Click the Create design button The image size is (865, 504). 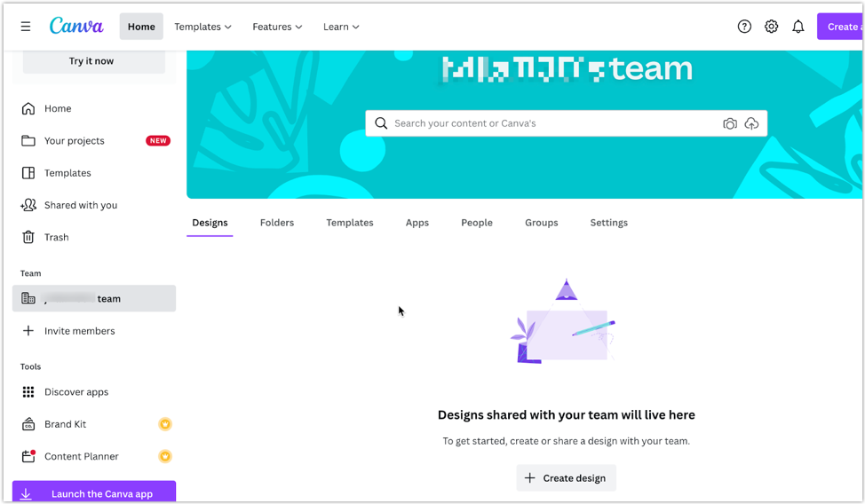click(566, 478)
